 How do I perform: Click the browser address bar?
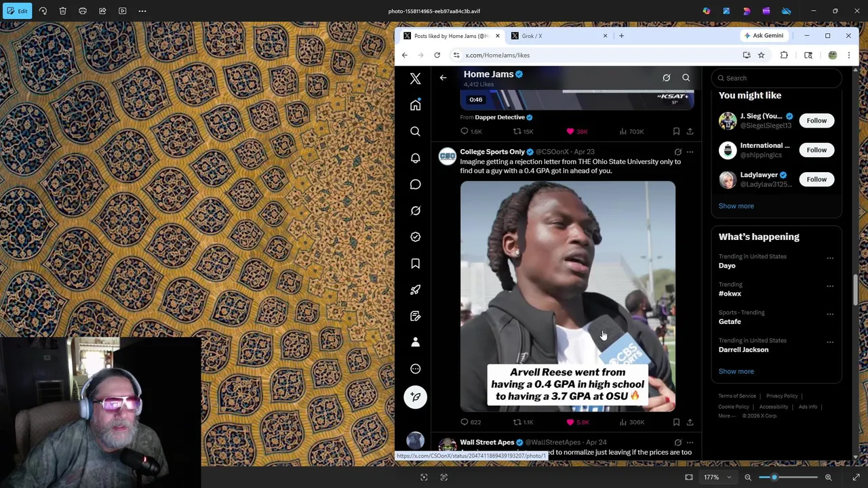click(597, 55)
